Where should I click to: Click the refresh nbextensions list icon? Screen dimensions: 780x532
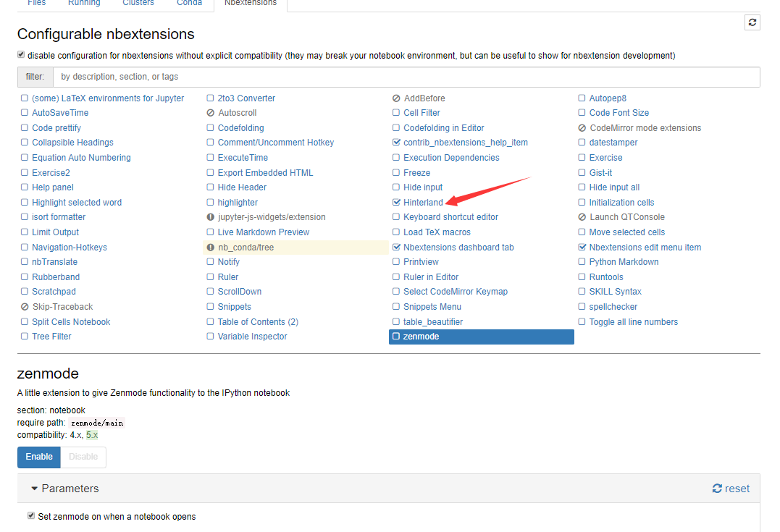[x=752, y=22]
